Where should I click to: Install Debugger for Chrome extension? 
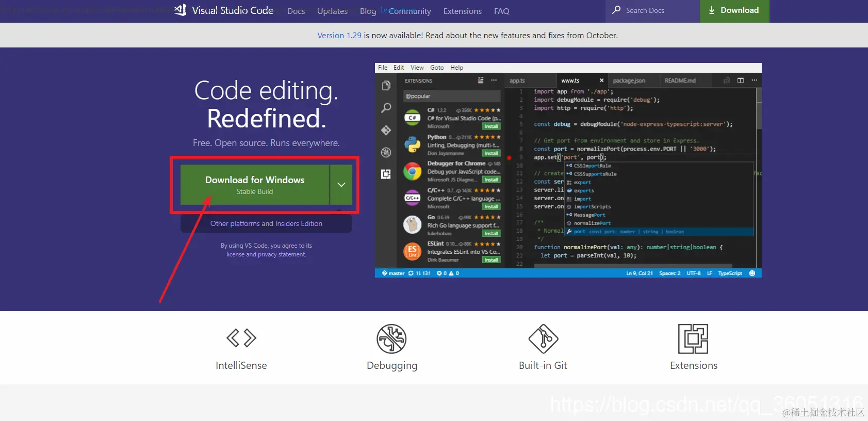[491, 180]
